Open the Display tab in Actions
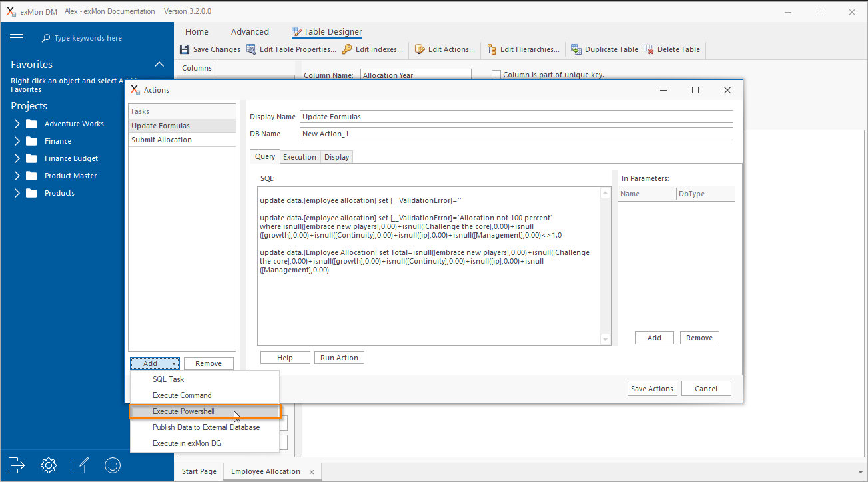Viewport: 868px width, 482px height. coord(337,157)
